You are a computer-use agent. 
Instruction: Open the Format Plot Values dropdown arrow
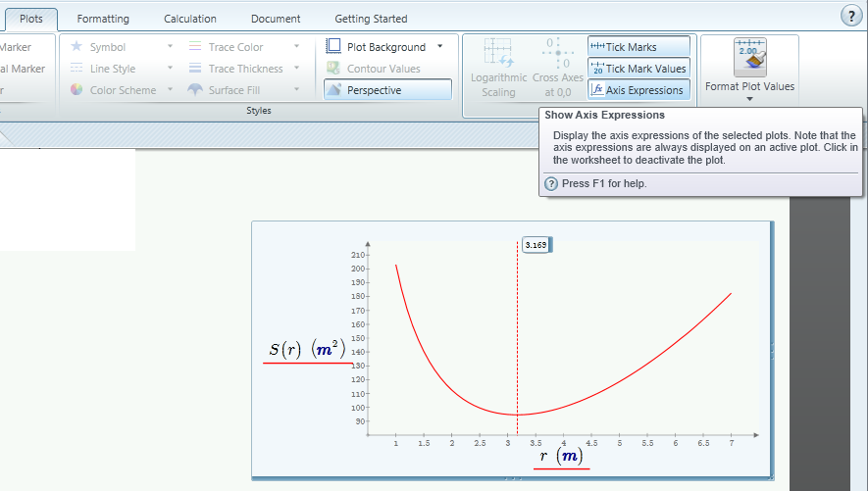[x=750, y=99]
